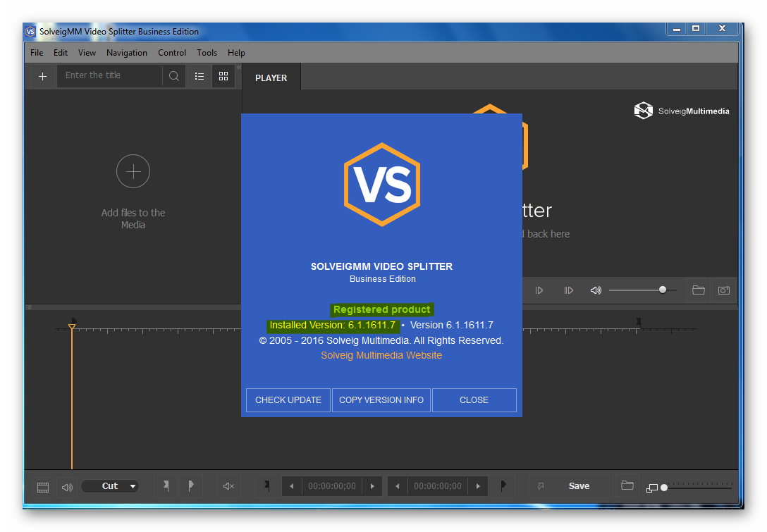Maximize the SolveigMM Video Splitter window
767x532 pixels.
696,29
